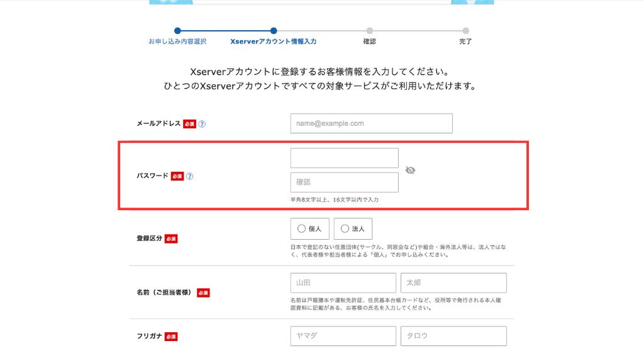Select the 個人 radio button
The height and width of the screenshot is (353, 644).
(309, 229)
